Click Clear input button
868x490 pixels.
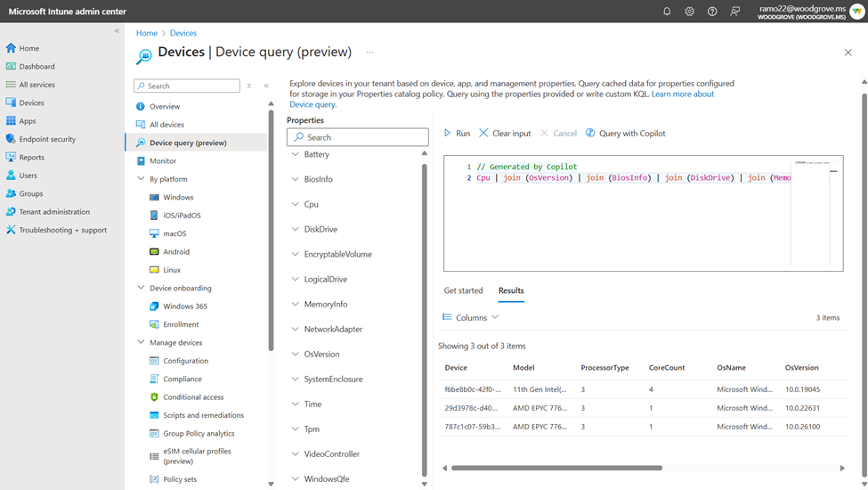click(x=505, y=134)
